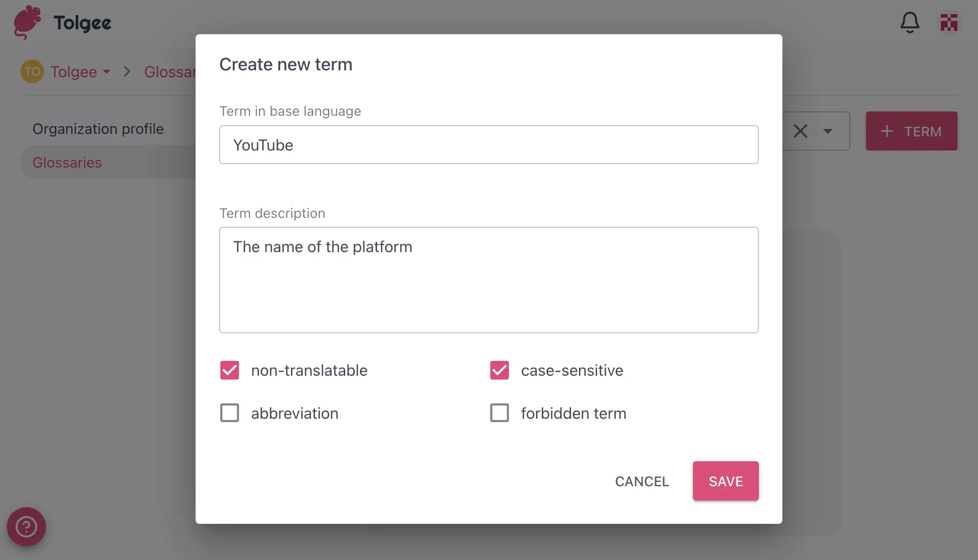Open help via the question mark icon
Viewport: 978px width, 560px height.
coord(27,527)
